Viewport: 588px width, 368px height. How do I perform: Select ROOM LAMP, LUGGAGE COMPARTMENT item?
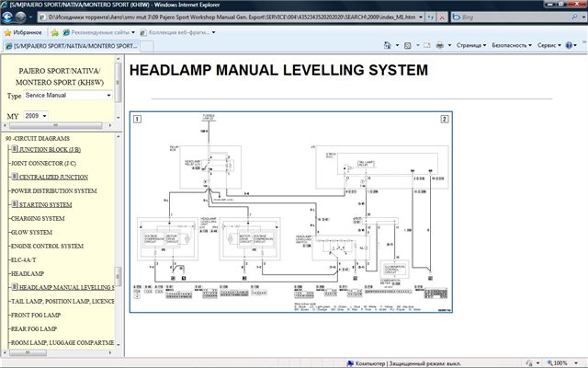pos(62,343)
